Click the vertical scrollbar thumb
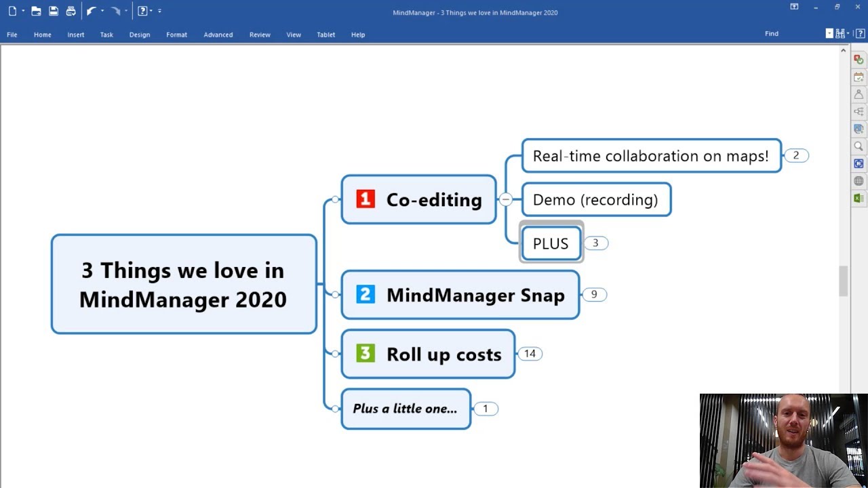This screenshot has width=868, height=488. pos(844,281)
